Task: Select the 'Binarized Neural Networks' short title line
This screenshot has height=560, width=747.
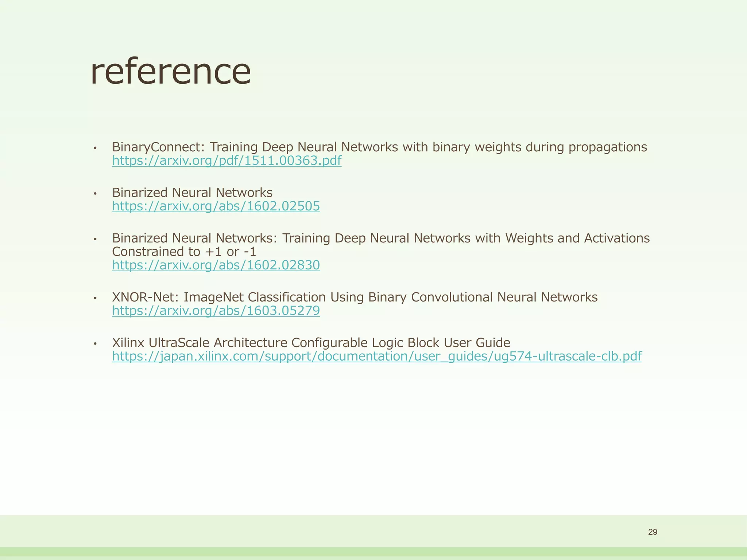Action: click(192, 192)
